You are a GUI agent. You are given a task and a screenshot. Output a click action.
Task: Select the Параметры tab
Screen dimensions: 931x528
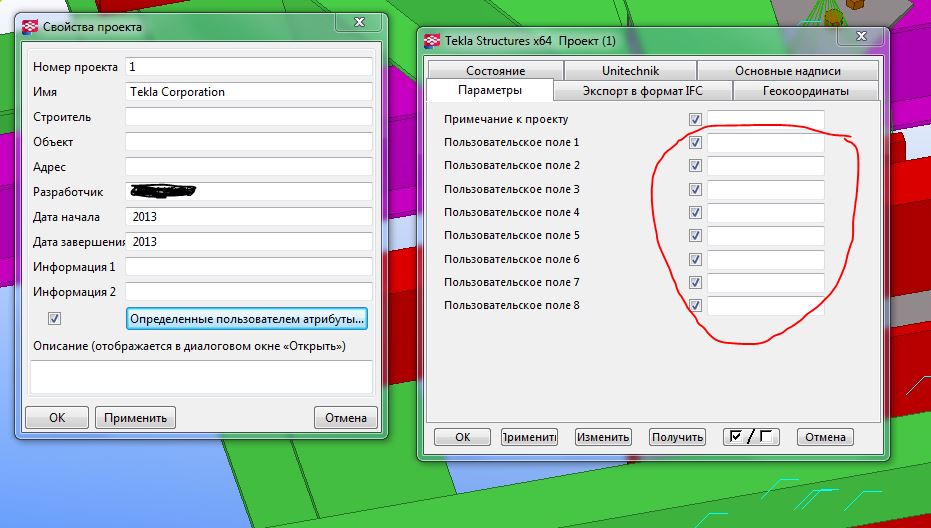pyautogui.click(x=490, y=90)
